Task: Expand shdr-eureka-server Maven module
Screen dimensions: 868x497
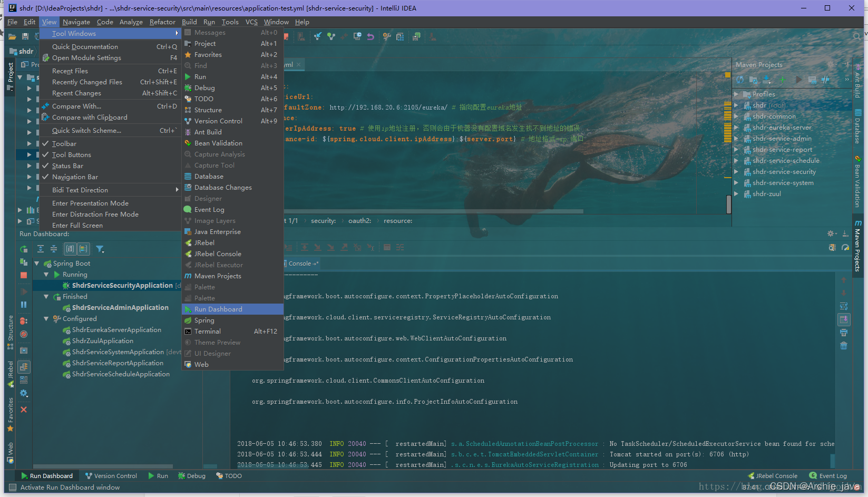Action: [x=736, y=128]
